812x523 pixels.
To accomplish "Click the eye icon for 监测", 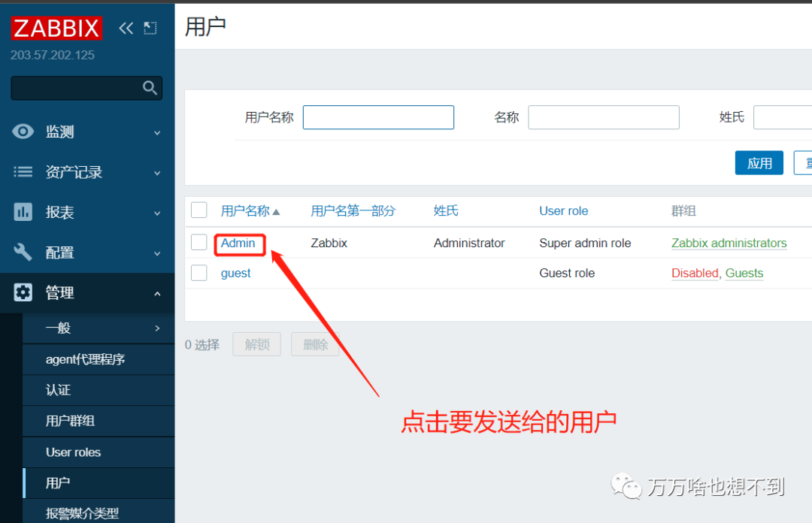I will click(x=23, y=132).
